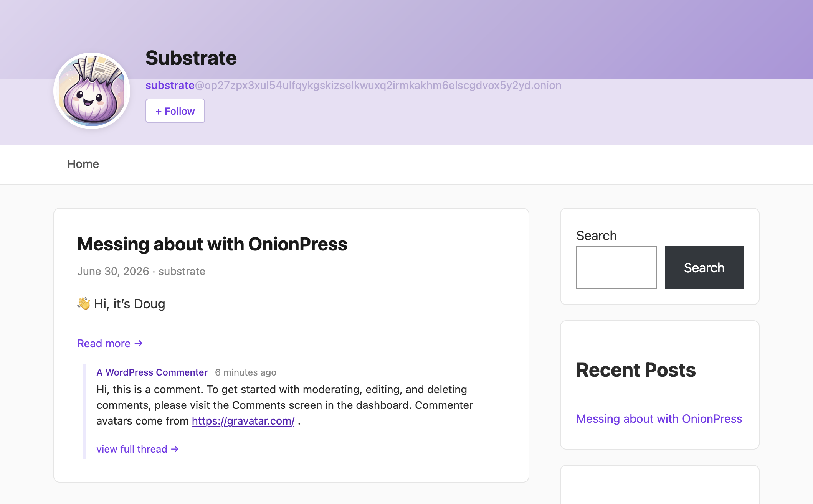This screenshot has height=504, width=813.
Task: Focus the Search input field
Action: [616, 267]
